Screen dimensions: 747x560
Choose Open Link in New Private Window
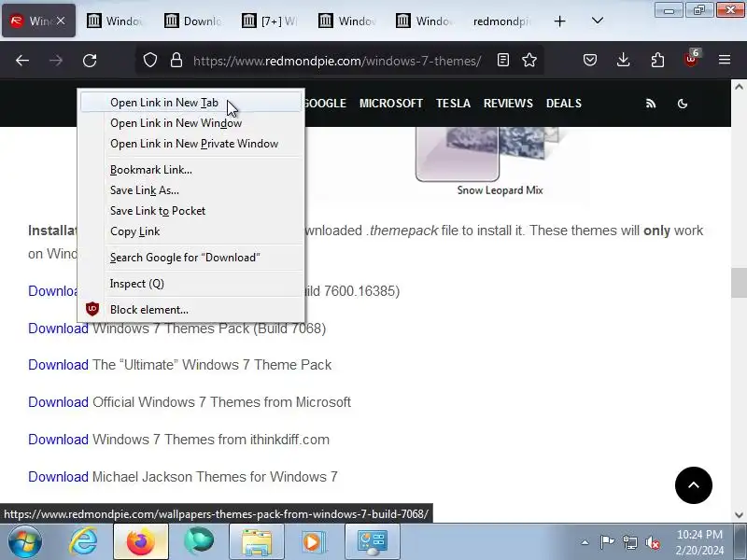click(190, 144)
